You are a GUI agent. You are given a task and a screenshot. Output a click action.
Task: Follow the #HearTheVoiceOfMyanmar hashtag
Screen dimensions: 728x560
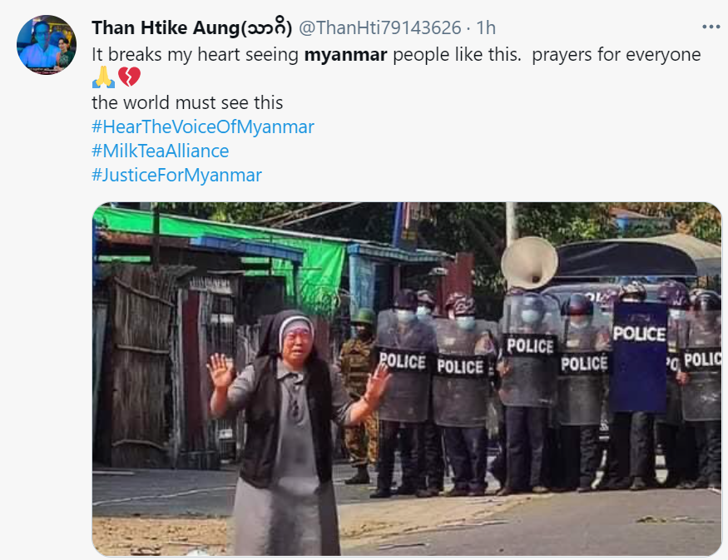coord(203,126)
